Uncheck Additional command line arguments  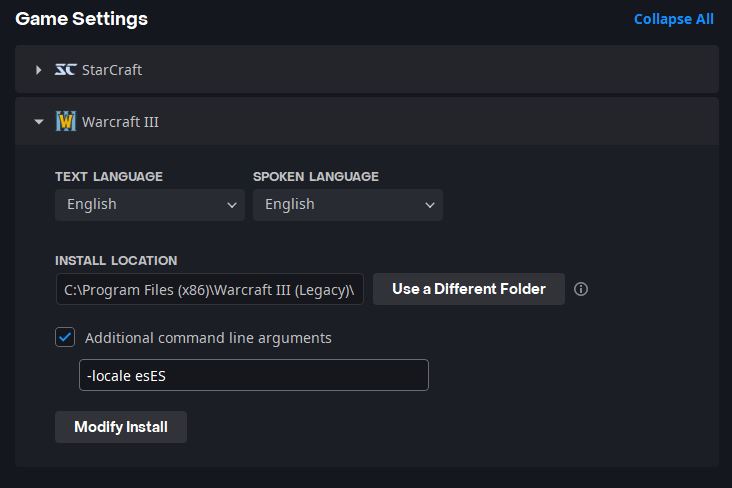(65, 337)
